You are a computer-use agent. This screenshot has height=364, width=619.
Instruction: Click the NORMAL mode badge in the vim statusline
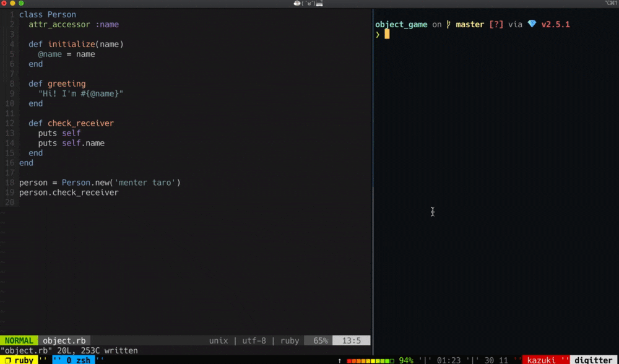pyautogui.click(x=19, y=340)
